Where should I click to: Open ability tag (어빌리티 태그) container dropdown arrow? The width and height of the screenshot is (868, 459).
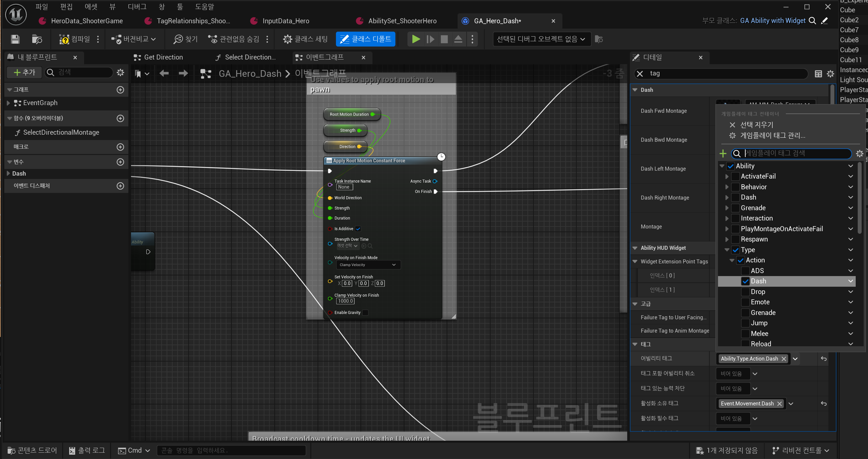tap(795, 359)
